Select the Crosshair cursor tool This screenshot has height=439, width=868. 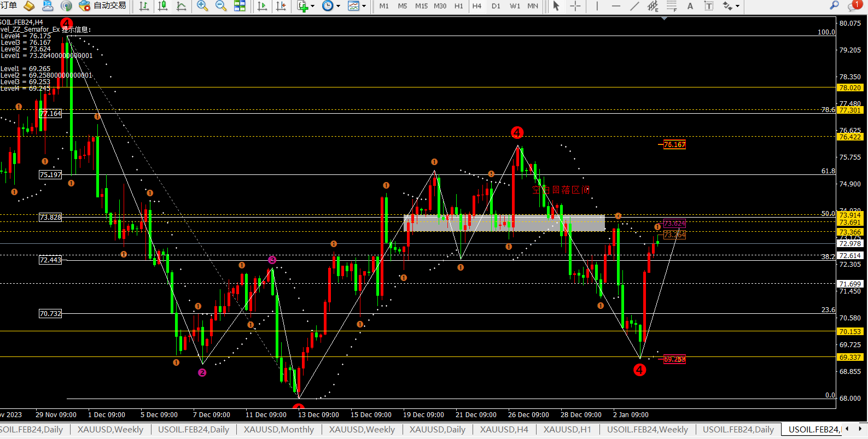point(575,6)
